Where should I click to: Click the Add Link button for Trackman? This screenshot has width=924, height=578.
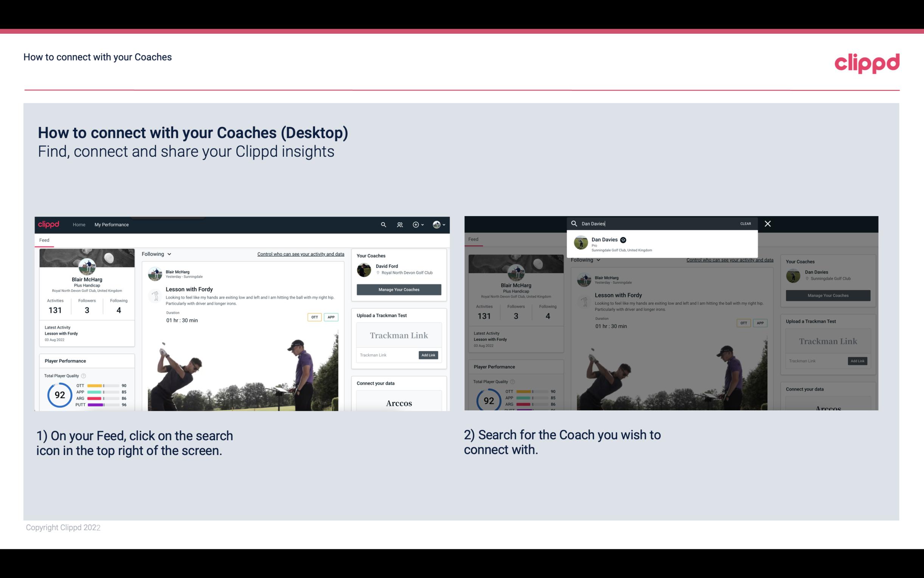(x=429, y=354)
